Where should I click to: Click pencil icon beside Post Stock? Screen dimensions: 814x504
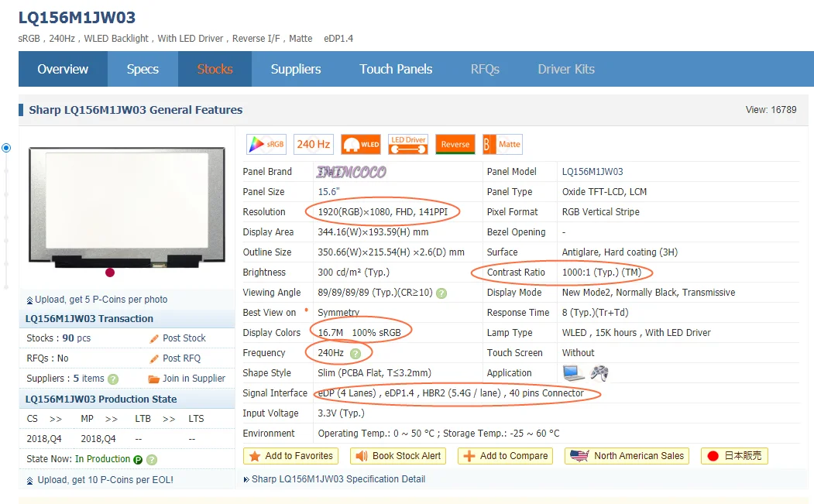click(x=154, y=339)
